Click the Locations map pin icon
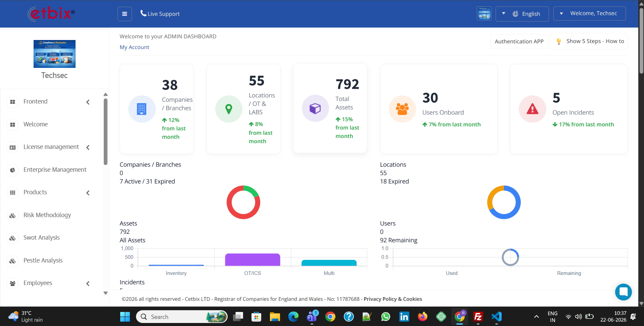 point(229,109)
